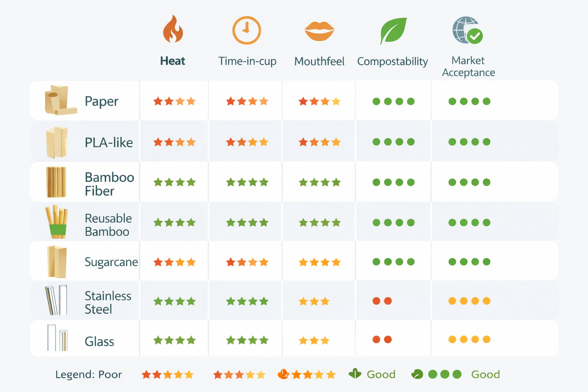The height and width of the screenshot is (392, 588).
Task: Click Glass's three-star Mouthfeel rating
Action: (314, 340)
